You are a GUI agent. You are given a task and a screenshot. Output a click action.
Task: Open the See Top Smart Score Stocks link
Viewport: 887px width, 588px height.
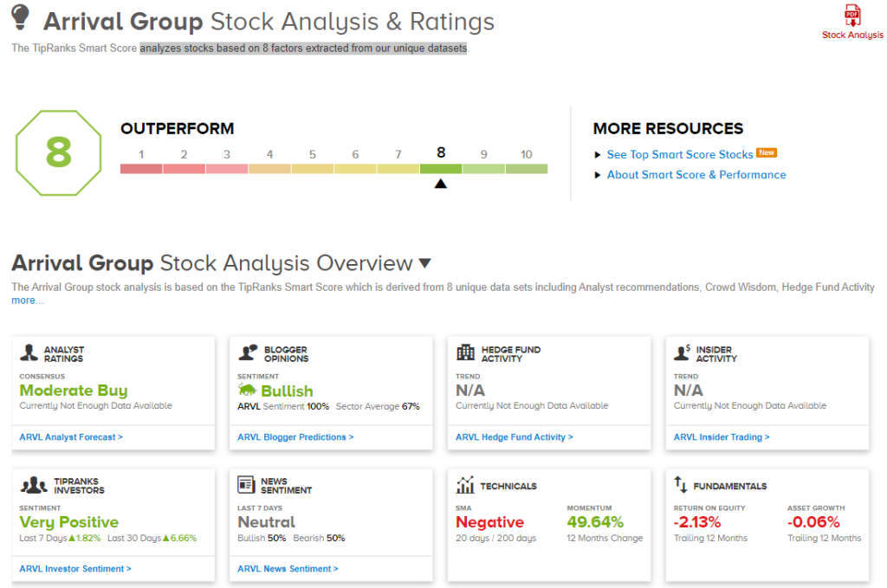point(679,154)
